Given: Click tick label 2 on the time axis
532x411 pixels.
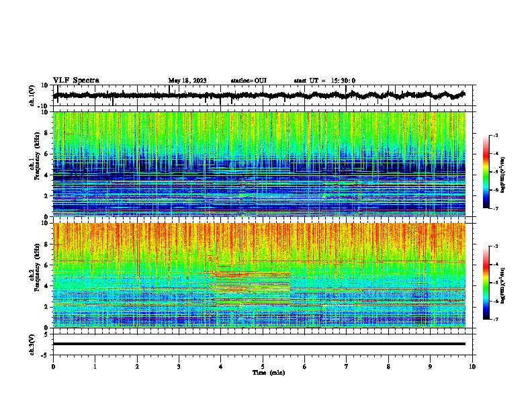Looking at the screenshot, I should 137,367.
